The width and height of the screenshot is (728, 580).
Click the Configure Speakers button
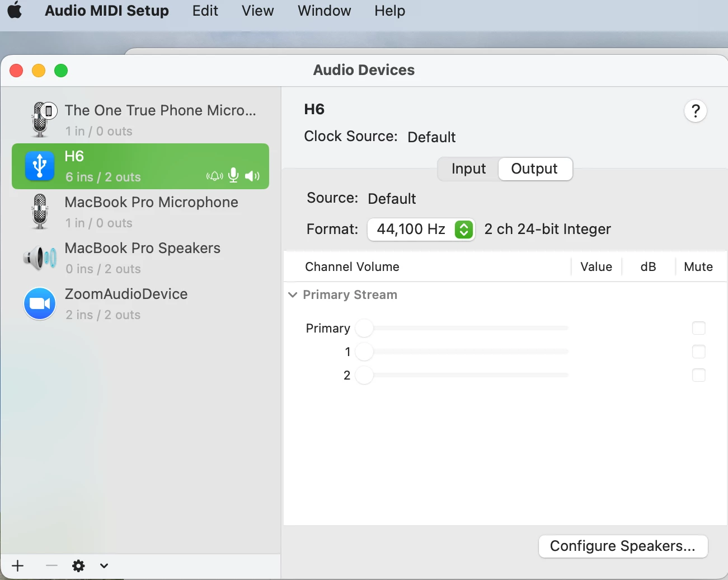623,546
